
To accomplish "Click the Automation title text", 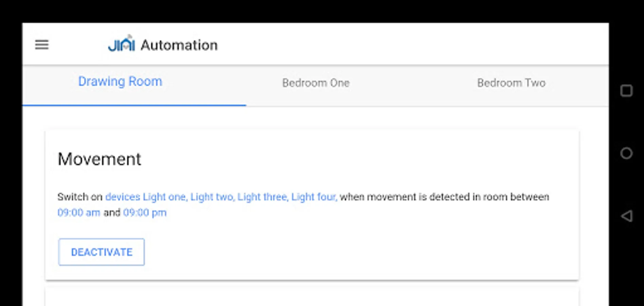I will [179, 45].
